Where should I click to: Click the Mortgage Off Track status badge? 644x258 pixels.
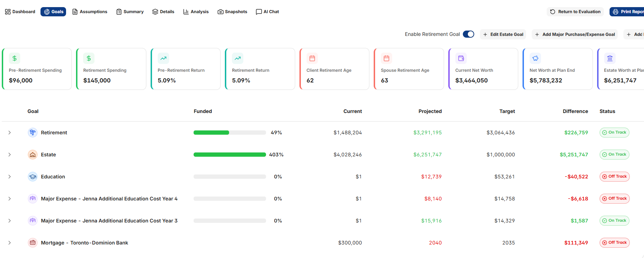pyautogui.click(x=615, y=243)
